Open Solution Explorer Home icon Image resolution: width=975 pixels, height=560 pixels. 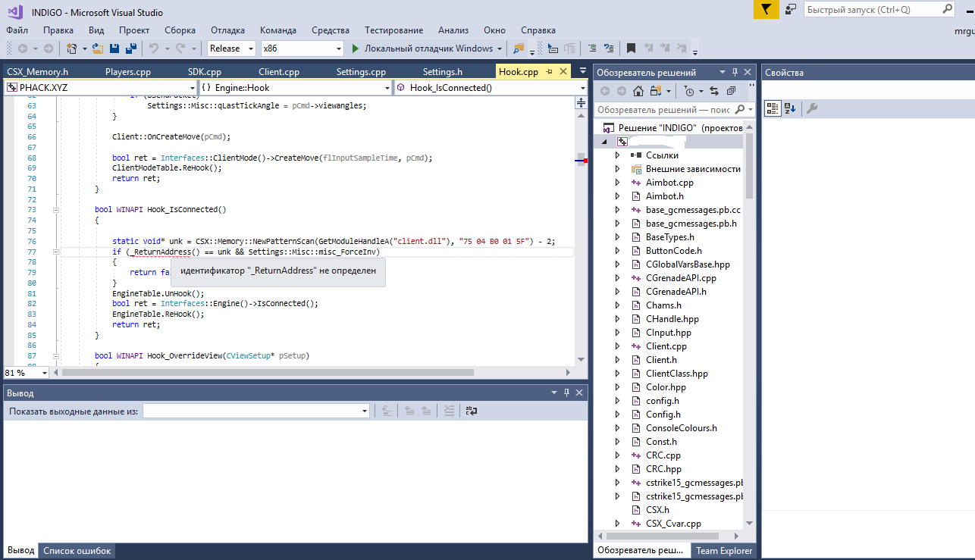[638, 91]
